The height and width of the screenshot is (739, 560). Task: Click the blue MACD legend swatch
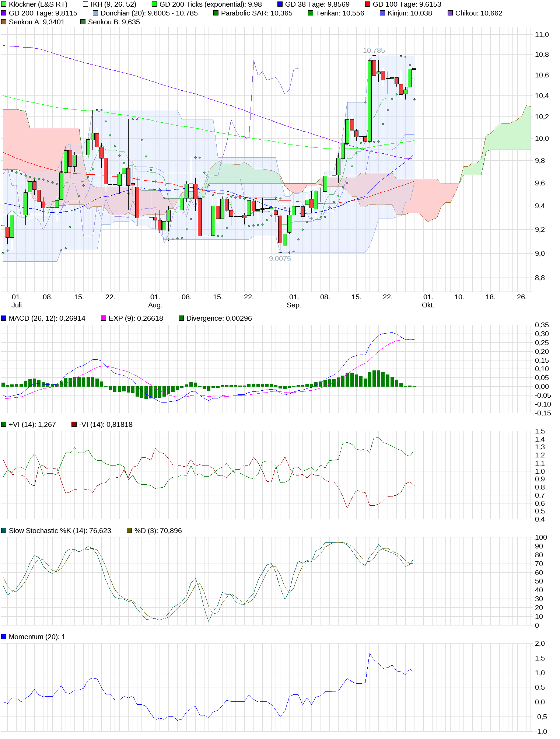pos(4,318)
